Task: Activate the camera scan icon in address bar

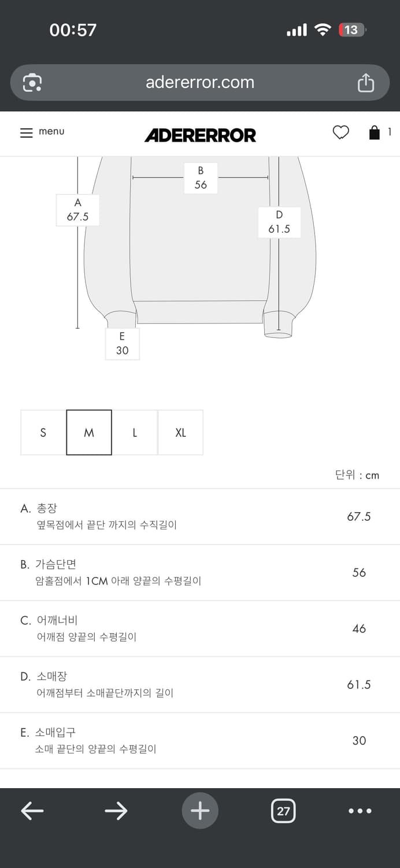Action: [x=33, y=82]
